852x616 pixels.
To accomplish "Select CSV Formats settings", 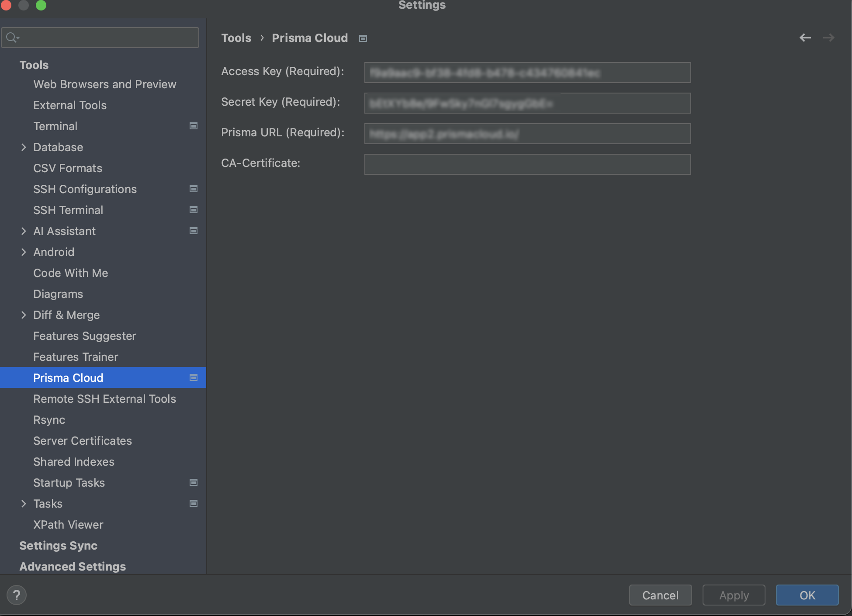I will (x=68, y=168).
